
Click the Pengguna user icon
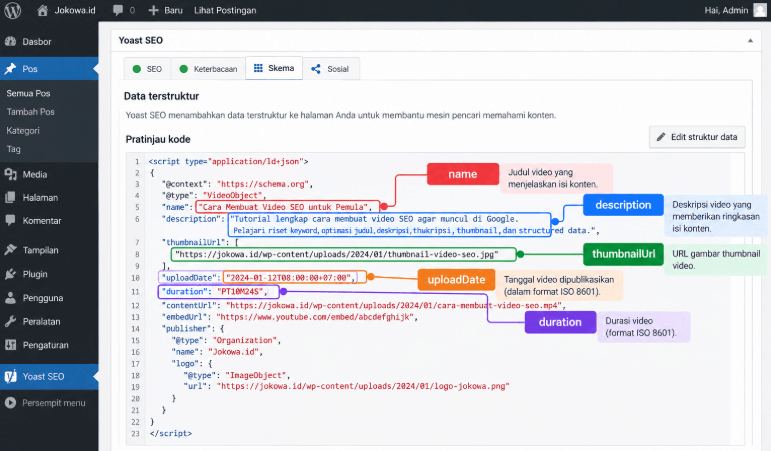(x=10, y=298)
